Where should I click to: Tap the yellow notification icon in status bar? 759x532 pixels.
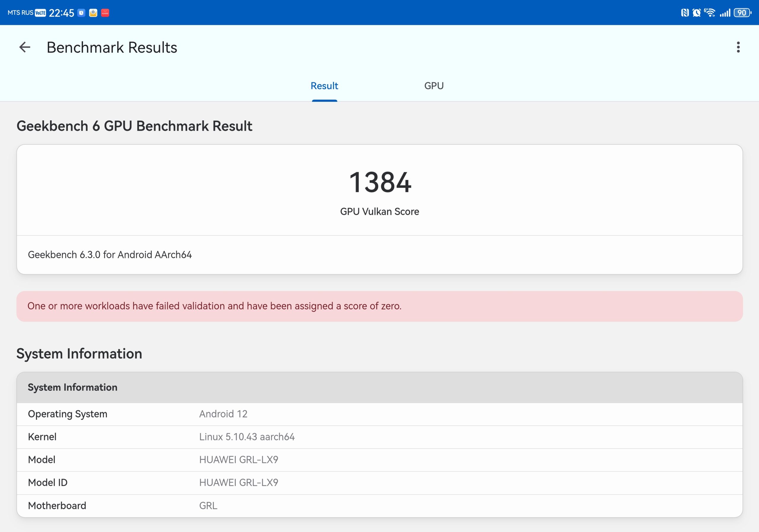click(x=93, y=13)
